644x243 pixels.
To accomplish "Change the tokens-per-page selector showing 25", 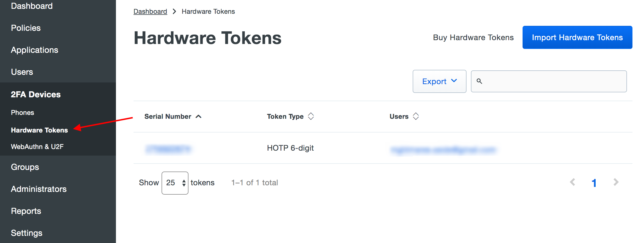I will click(175, 183).
